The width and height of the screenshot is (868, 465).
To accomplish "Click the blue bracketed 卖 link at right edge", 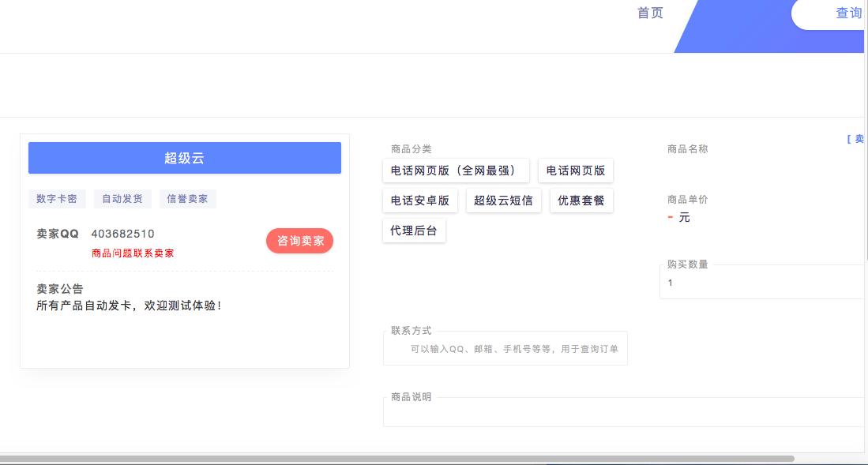I will point(856,139).
